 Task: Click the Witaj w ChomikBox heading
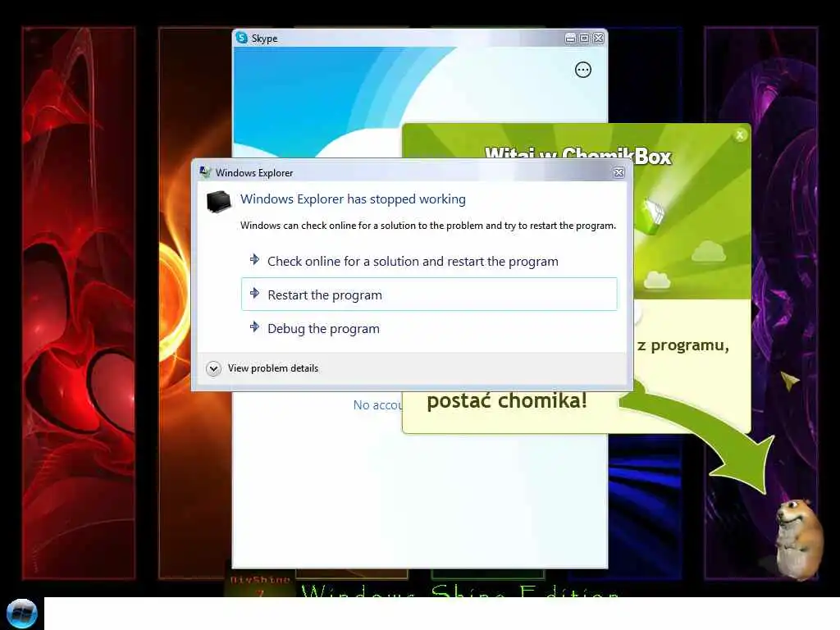578,154
